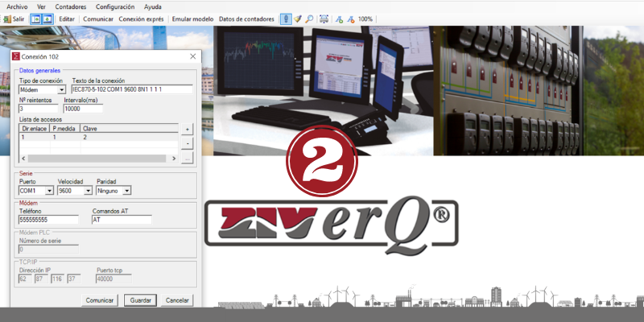Image resolution: width=644 pixels, height=322 pixels.
Task: Open the Configuración menu
Action: [x=115, y=6]
